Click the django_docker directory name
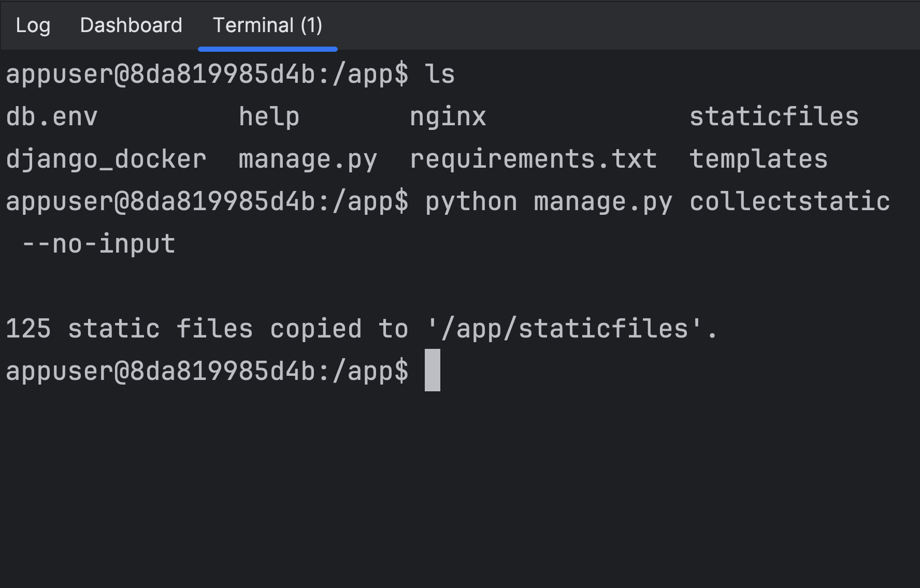The width and height of the screenshot is (920, 588). 106,159
